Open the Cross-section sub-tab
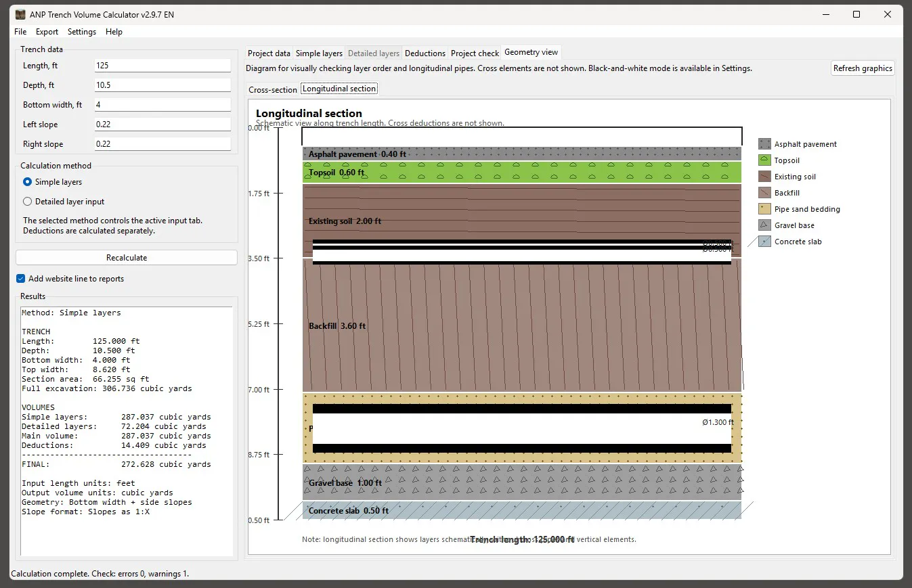912x588 pixels. pyautogui.click(x=273, y=89)
